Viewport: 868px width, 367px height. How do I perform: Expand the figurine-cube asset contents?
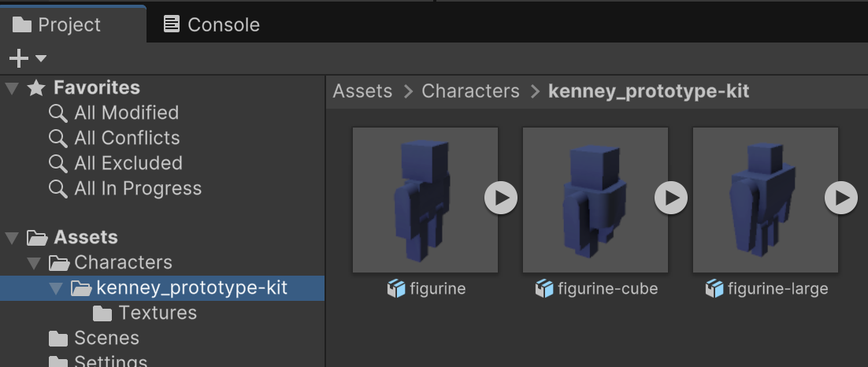[x=671, y=198]
